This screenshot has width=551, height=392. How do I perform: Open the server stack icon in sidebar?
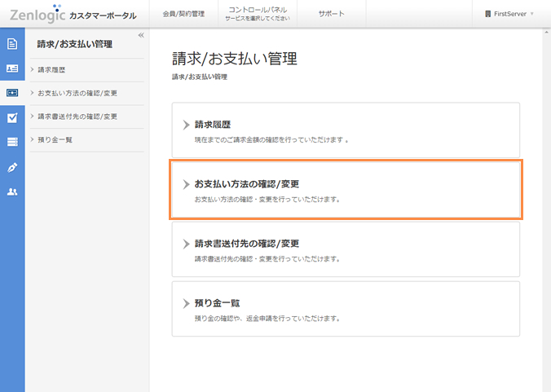(12, 143)
